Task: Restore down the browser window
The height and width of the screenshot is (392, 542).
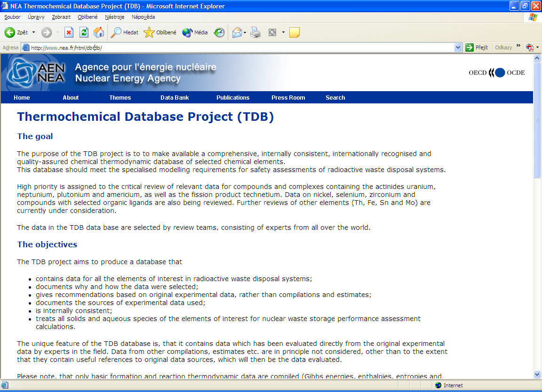Action: click(x=525, y=6)
